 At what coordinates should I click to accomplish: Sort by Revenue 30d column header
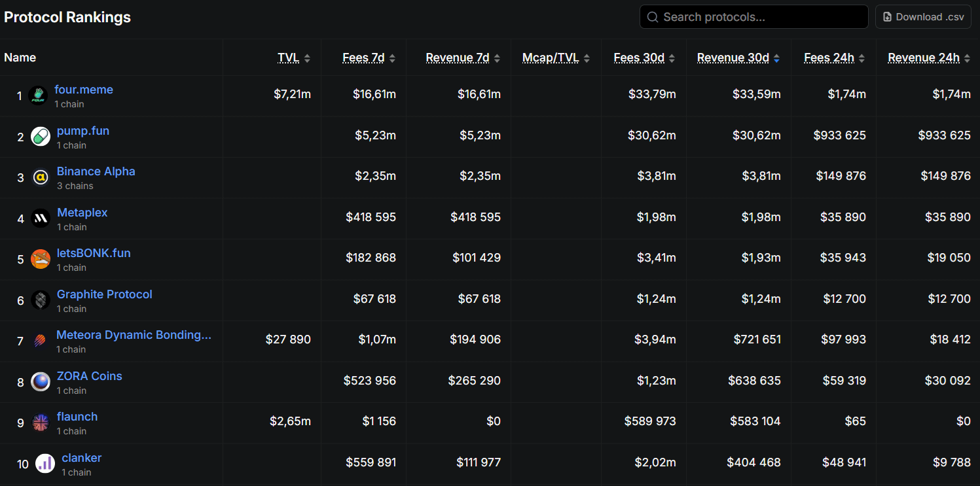click(733, 58)
